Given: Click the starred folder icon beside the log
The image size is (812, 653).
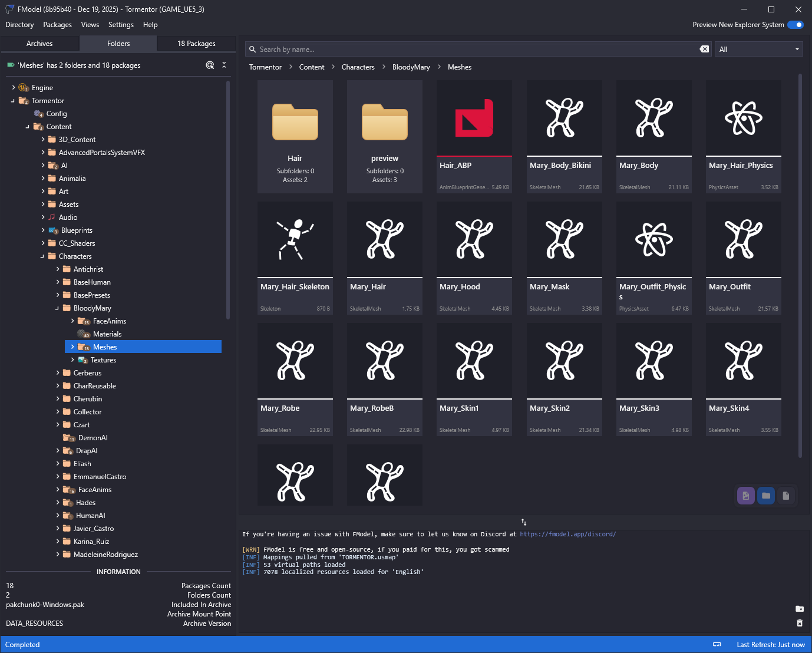Looking at the screenshot, I should [800, 609].
